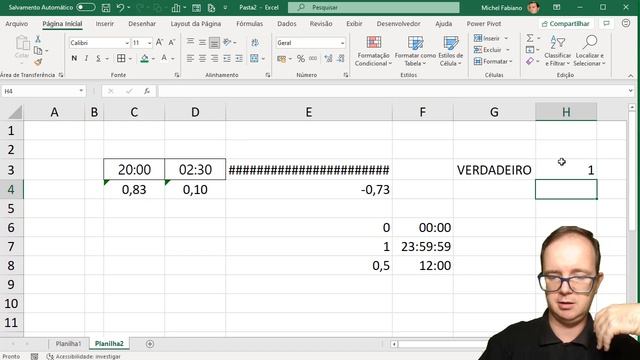This screenshot has width=640, height=360.
Task: Open the font size dropdown
Action: (149, 43)
